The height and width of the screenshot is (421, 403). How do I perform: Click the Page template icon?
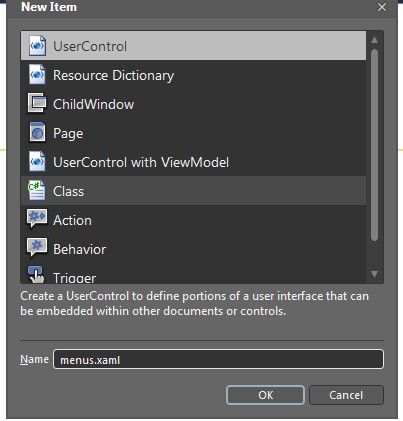coord(37,133)
